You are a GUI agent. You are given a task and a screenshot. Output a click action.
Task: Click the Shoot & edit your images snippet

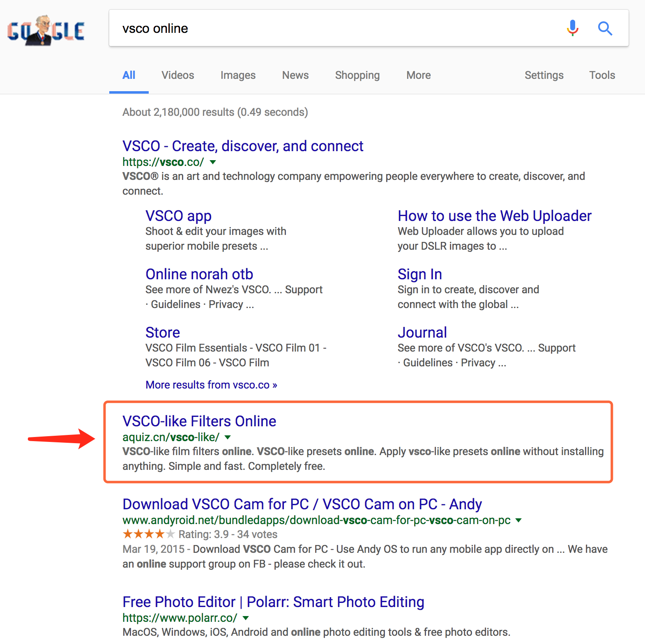216,239
